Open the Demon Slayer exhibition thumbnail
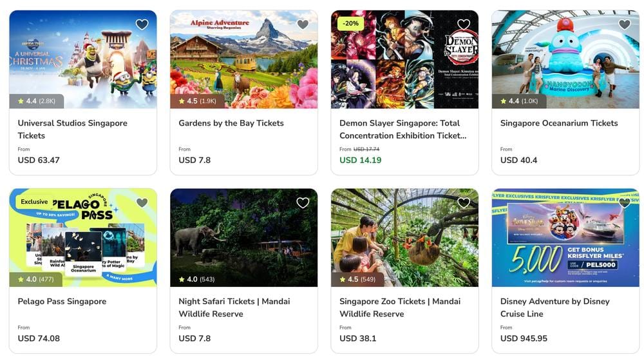Screen dimensions: 644x361 pyautogui.click(x=404, y=64)
